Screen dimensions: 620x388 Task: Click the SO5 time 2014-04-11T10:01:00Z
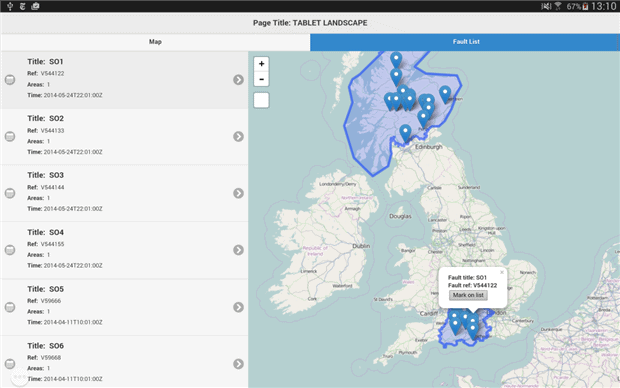pos(73,322)
